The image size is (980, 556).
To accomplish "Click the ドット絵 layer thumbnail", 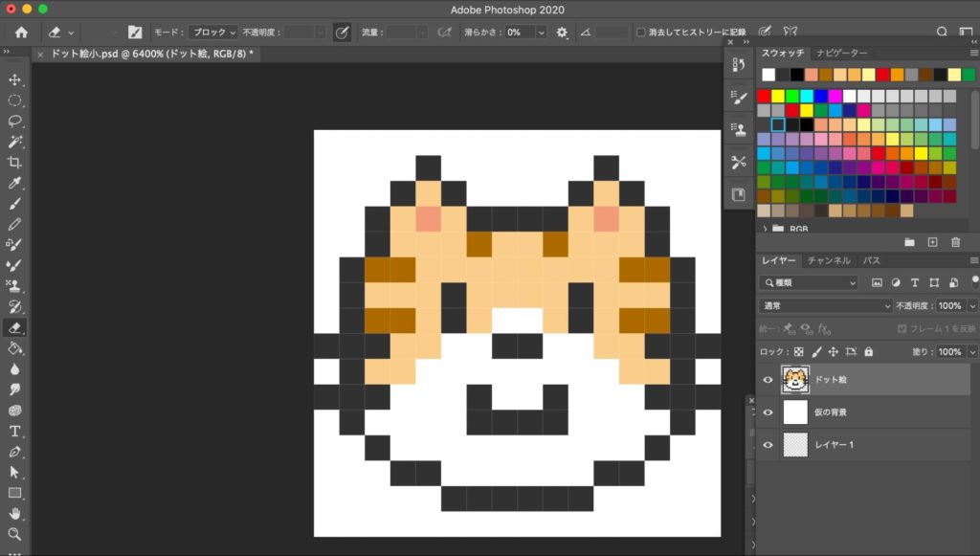I will (794, 379).
